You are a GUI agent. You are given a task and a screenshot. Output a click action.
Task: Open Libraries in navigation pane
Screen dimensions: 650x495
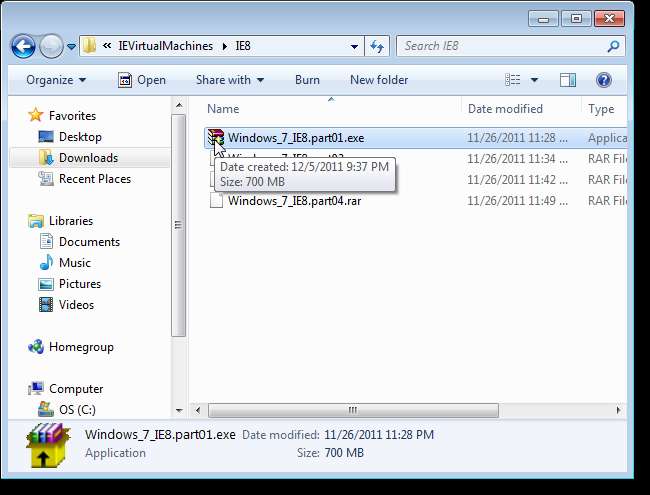[x=71, y=221]
